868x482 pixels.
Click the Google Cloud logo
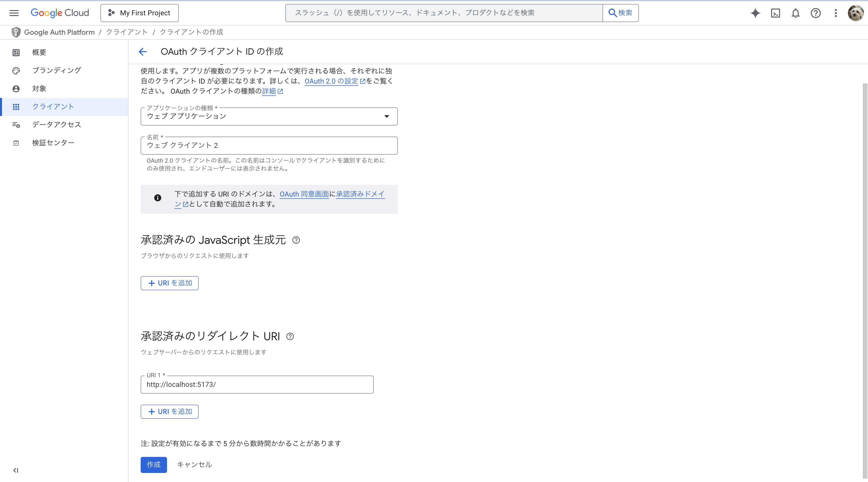(60, 13)
